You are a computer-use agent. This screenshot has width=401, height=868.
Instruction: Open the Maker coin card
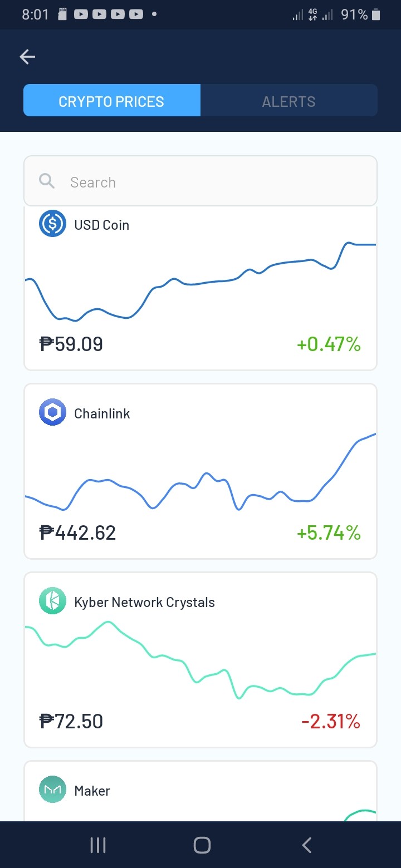200,791
